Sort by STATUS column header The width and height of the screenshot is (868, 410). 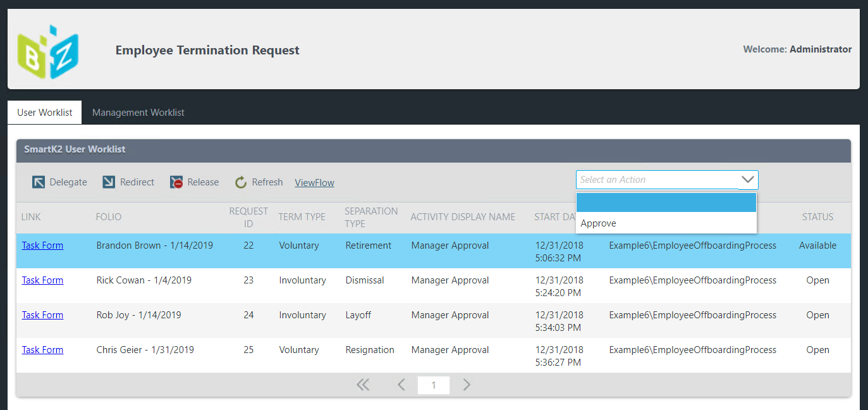pyautogui.click(x=817, y=217)
